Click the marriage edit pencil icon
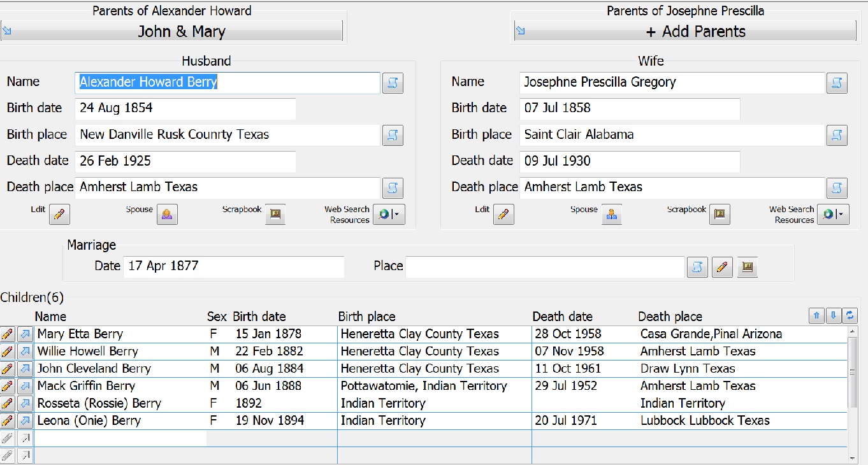Image resolution: width=868 pixels, height=465 pixels. coord(721,268)
